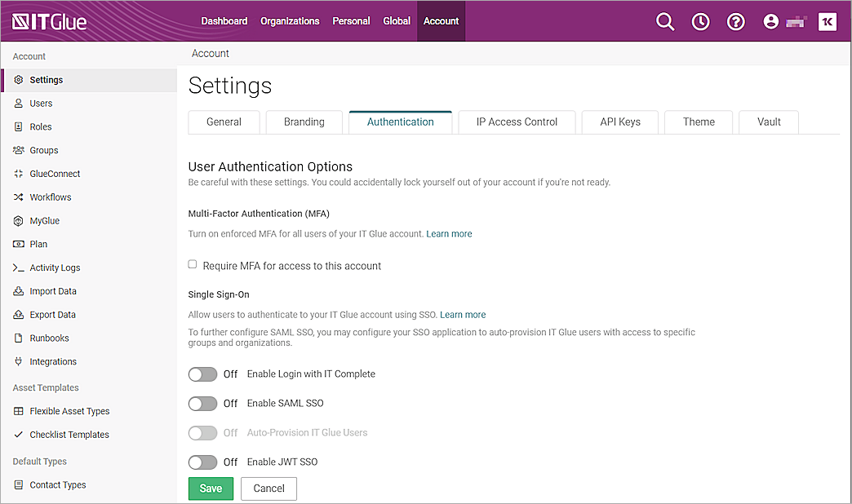This screenshot has height=504, width=852.
Task: Turn on Enable JWT SSO
Action: (202, 462)
